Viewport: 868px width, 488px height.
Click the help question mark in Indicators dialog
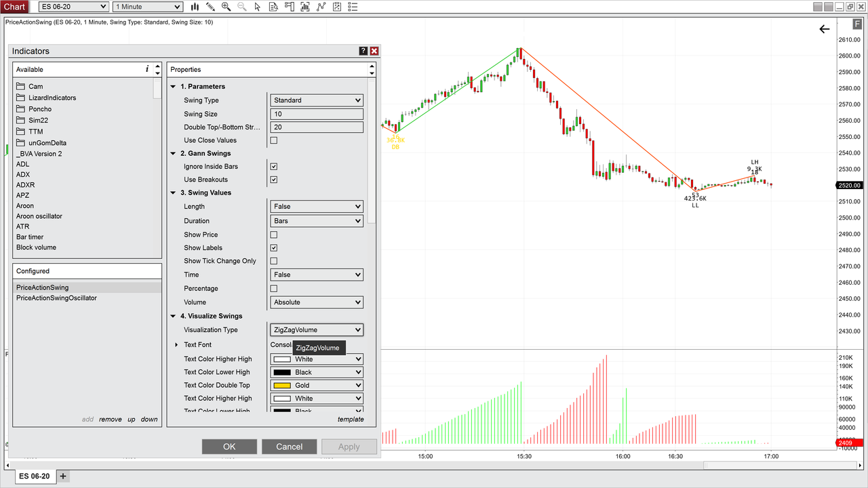coord(363,51)
